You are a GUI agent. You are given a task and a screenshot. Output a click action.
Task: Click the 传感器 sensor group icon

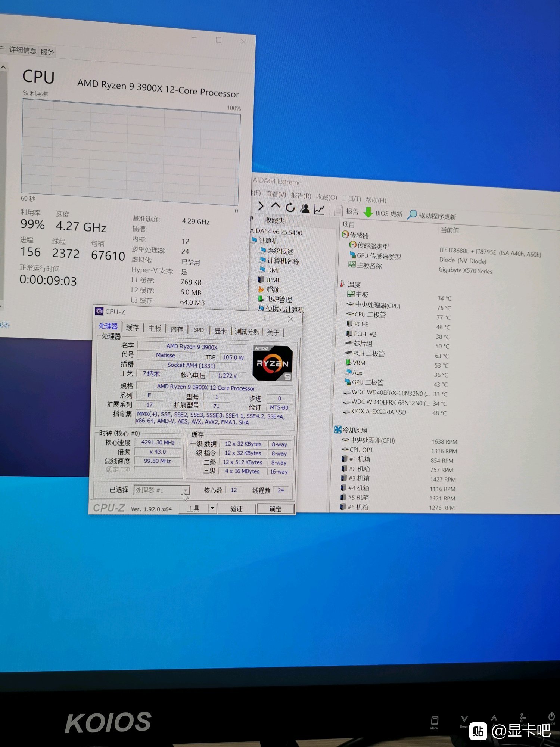[x=345, y=235]
